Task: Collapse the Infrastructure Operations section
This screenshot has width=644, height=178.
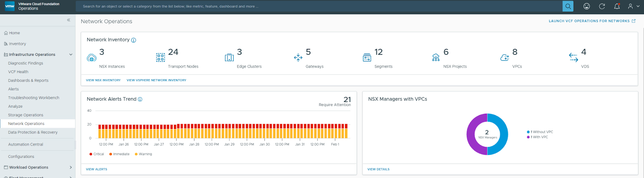Action: coord(71,55)
